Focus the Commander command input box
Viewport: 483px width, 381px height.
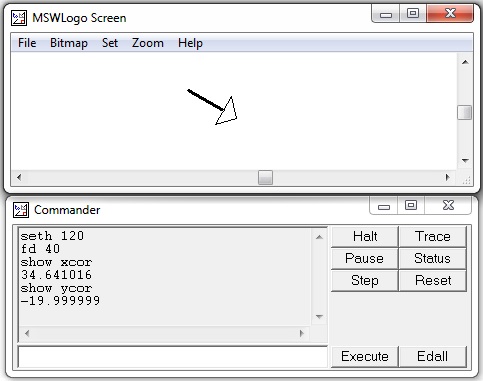[x=173, y=357]
